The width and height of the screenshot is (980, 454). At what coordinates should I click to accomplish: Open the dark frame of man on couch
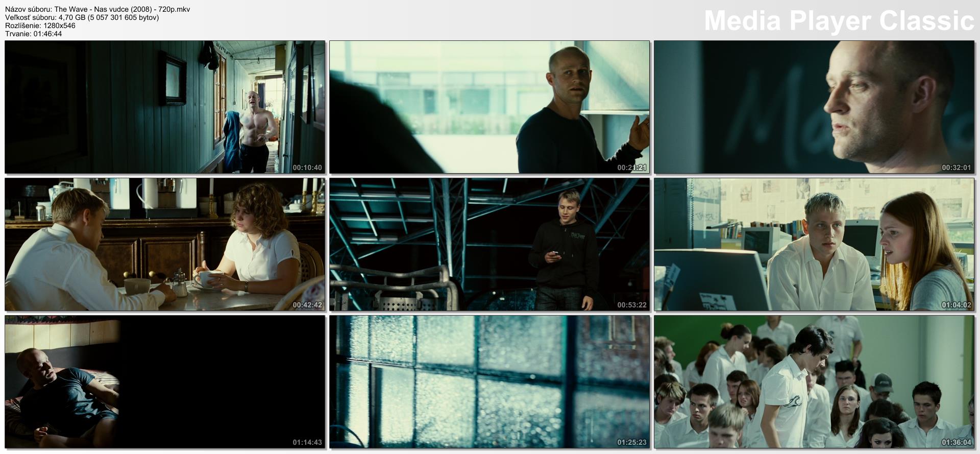(x=165, y=381)
